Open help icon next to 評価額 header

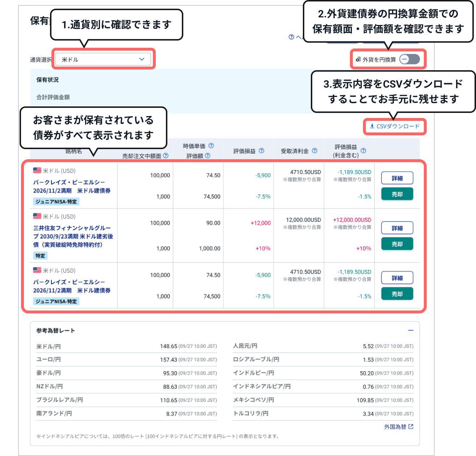(x=208, y=156)
